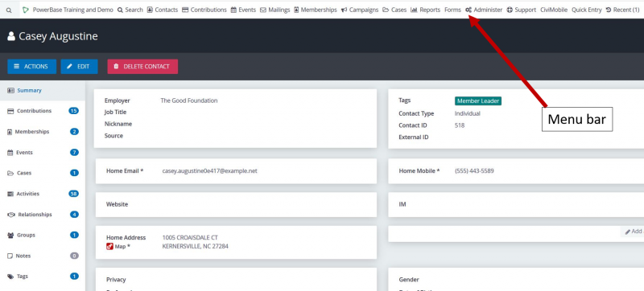Click the address line 1005 CROAISDALE CT
644x291 pixels.
(x=190, y=237)
